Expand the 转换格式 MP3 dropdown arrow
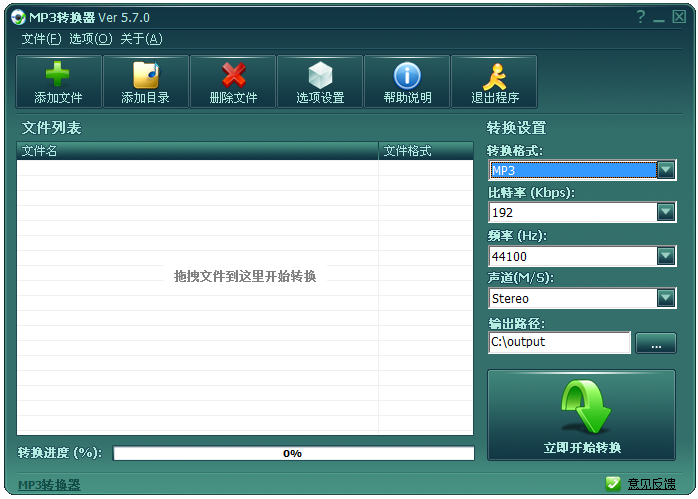The height and width of the screenshot is (499, 698). pyautogui.click(x=666, y=170)
